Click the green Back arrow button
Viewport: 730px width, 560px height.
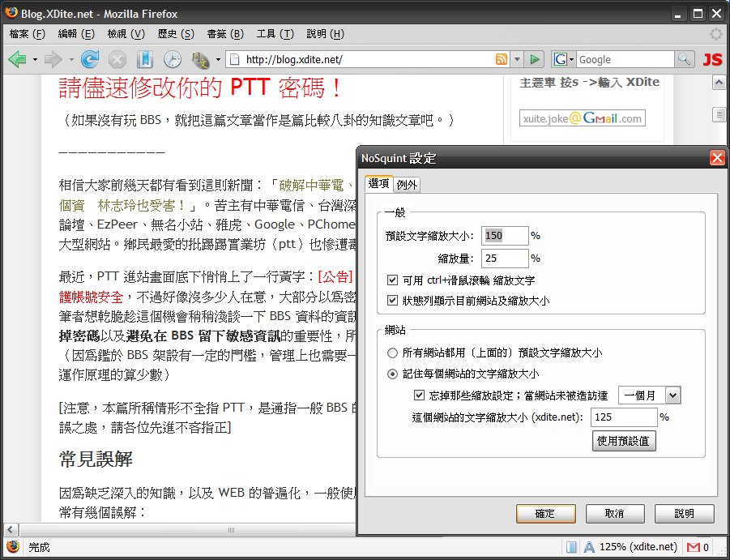point(17,59)
